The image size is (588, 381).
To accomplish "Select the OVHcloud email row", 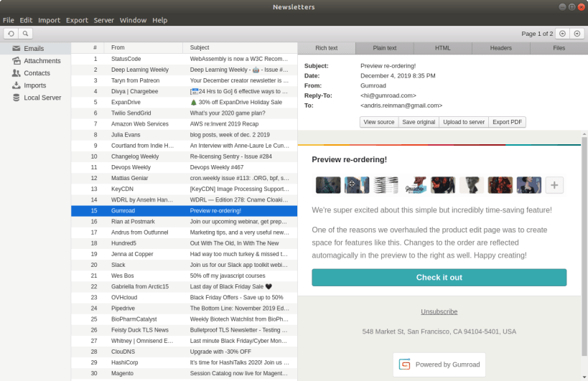I will tap(184, 298).
